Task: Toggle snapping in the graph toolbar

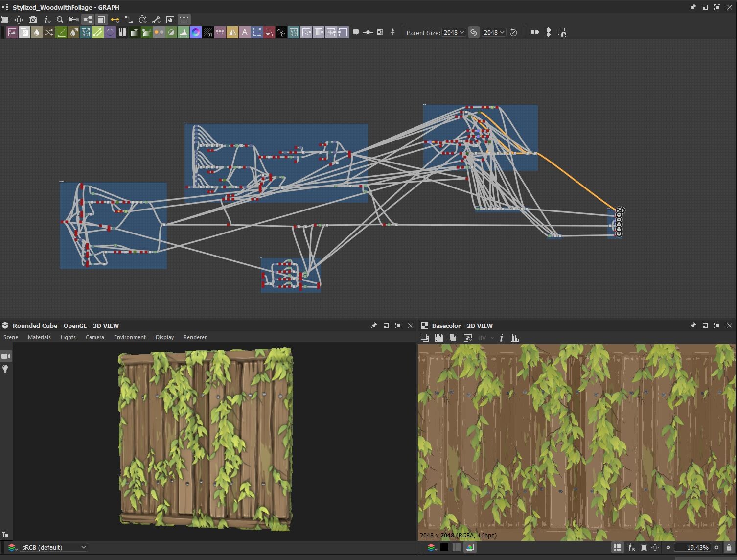Action: point(183,20)
